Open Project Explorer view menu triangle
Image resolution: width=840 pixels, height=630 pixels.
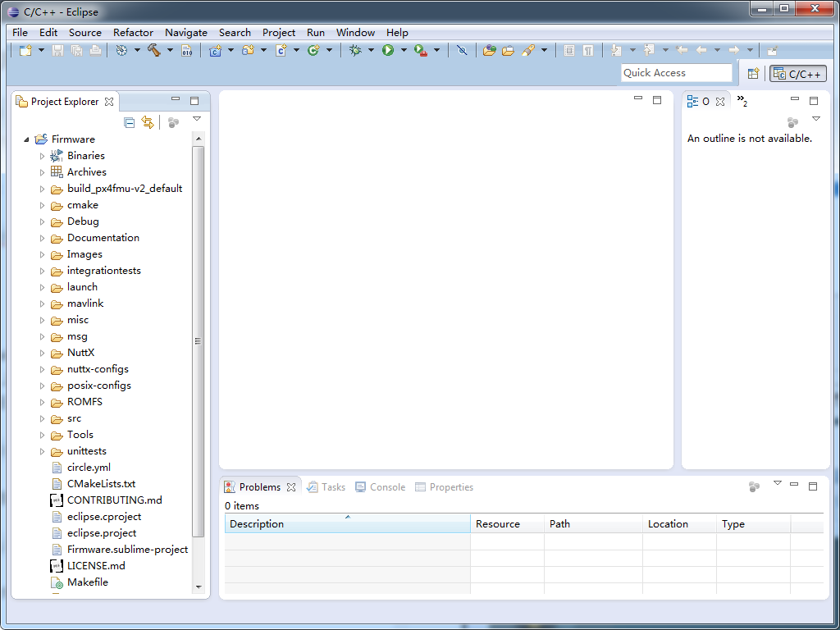click(197, 119)
